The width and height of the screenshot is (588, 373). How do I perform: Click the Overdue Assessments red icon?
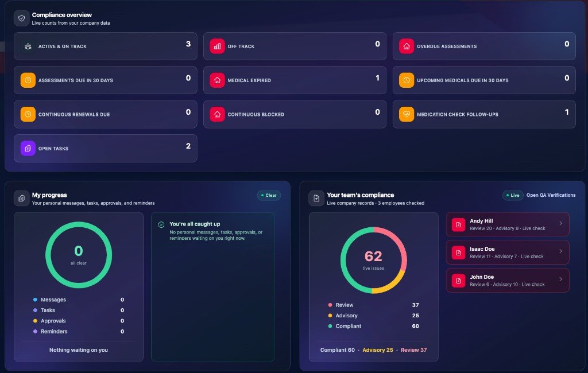pos(407,46)
